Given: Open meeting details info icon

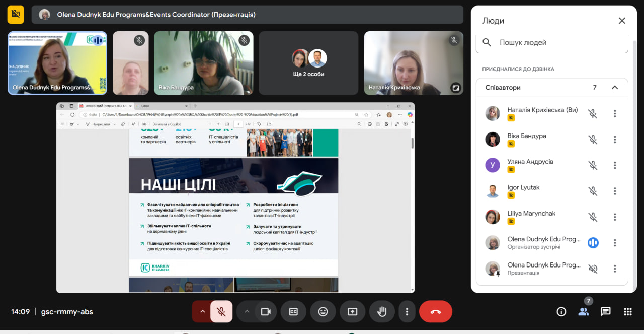Looking at the screenshot, I should click(x=561, y=311).
